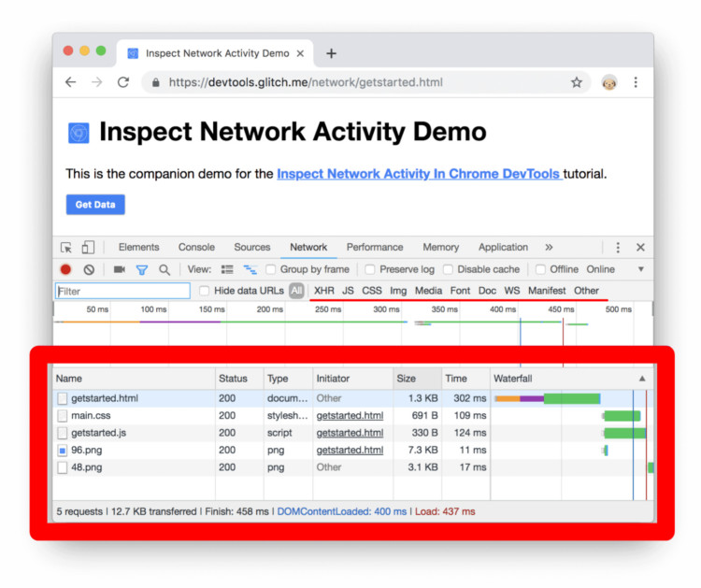Filter requests by Other
The image size is (701, 588).
pyautogui.click(x=586, y=291)
